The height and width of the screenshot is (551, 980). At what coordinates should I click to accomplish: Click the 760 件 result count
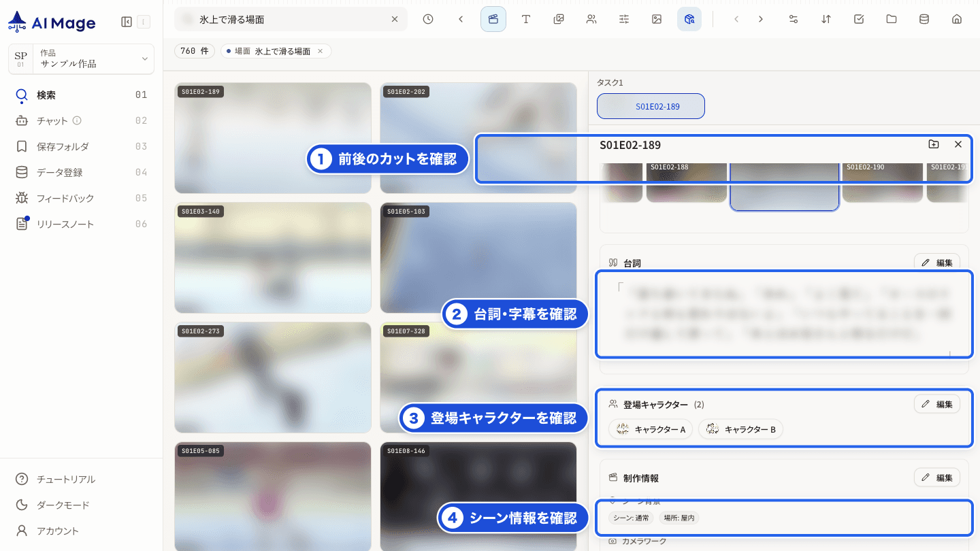(x=195, y=51)
